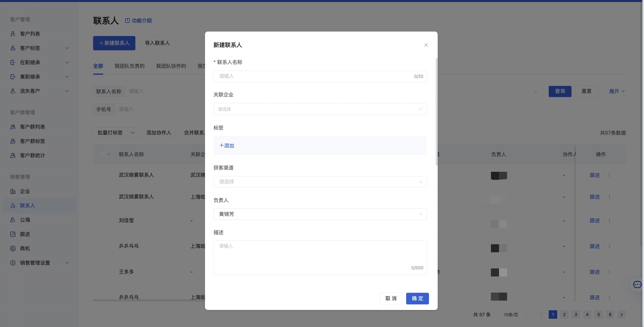Expand the 销售管理设置 submenu chevron
Viewport: 644px width, 327px height.
coord(67,263)
